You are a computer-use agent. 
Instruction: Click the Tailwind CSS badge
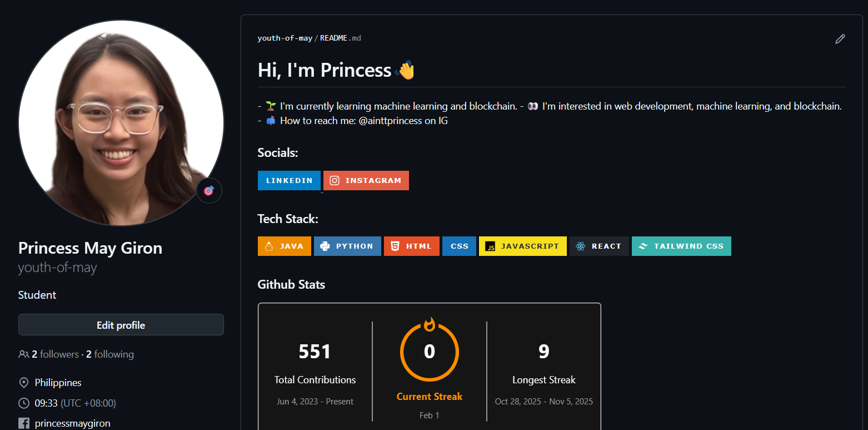click(x=681, y=246)
